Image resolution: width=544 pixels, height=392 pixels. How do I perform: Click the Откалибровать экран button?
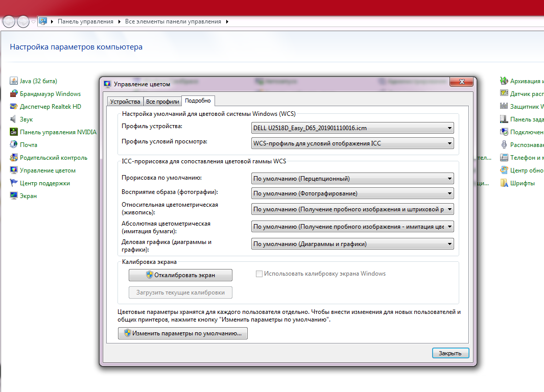180,275
